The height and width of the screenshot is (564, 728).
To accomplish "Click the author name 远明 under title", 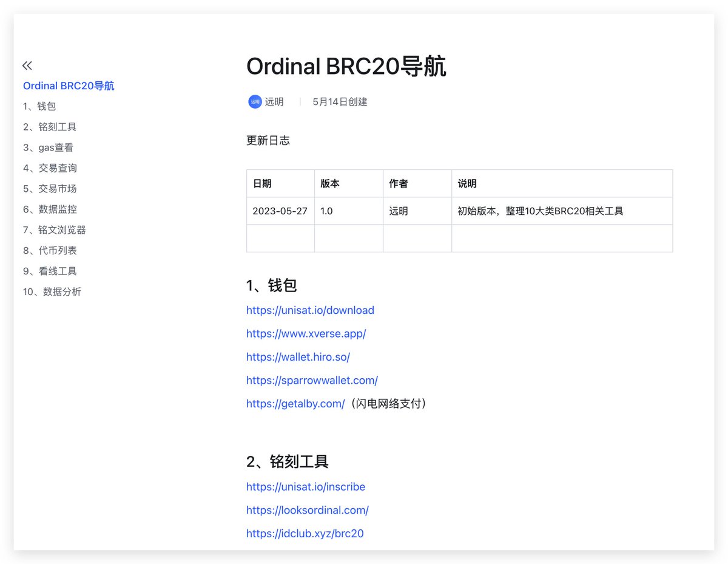I will coord(274,102).
